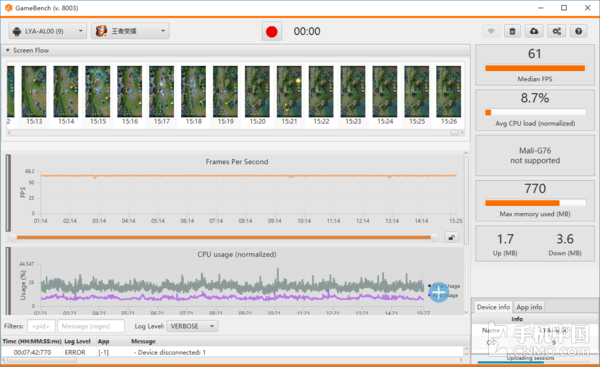600x367 pixels.
Task: Click the Wi-Fi connection icon
Action: click(491, 31)
